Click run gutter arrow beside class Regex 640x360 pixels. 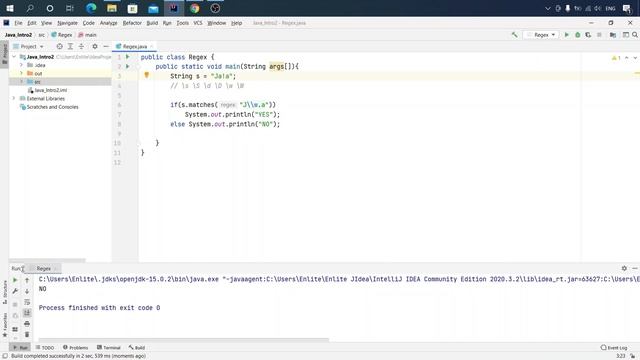[x=127, y=57]
